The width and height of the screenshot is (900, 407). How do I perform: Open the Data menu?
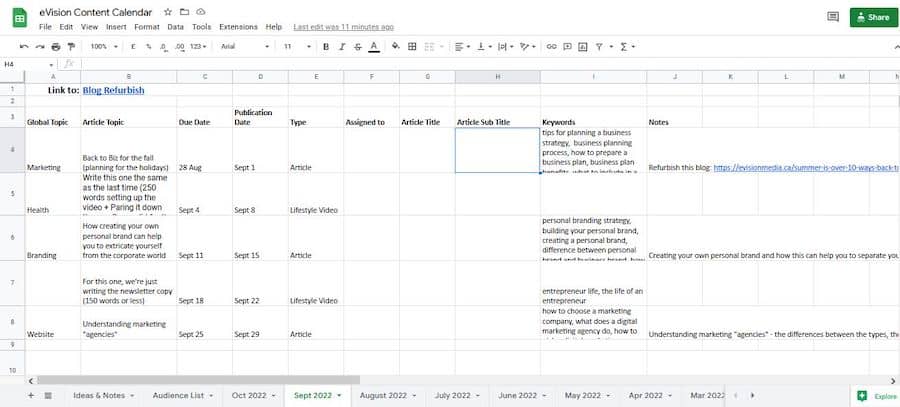[176, 27]
